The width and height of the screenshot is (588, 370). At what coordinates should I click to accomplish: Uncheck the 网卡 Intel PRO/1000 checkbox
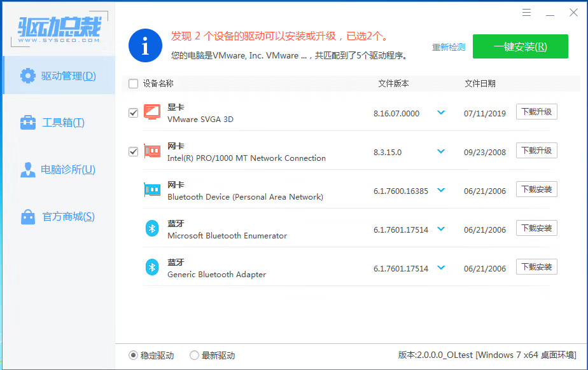[133, 151]
